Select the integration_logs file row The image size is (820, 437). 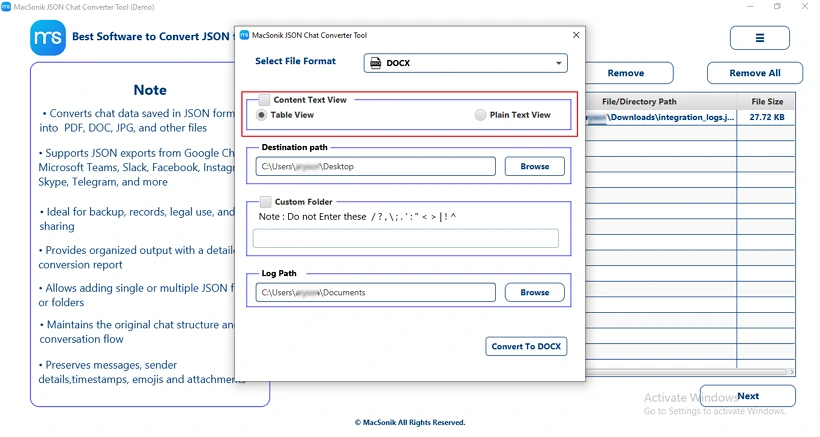pos(690,117)
